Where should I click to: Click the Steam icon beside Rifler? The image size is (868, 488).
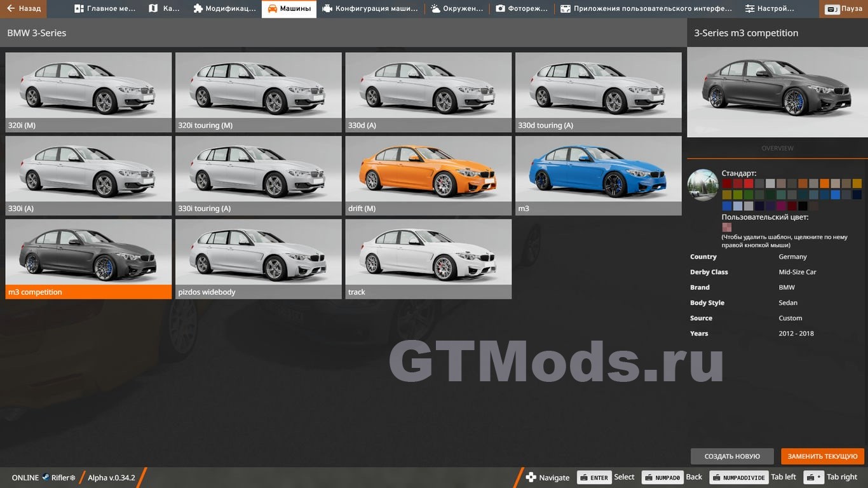point(46,478)
